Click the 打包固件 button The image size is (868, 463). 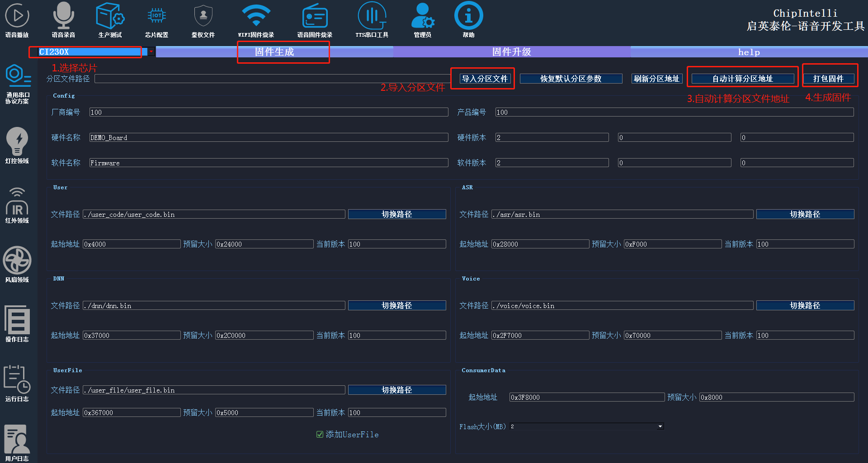(829, 79)
